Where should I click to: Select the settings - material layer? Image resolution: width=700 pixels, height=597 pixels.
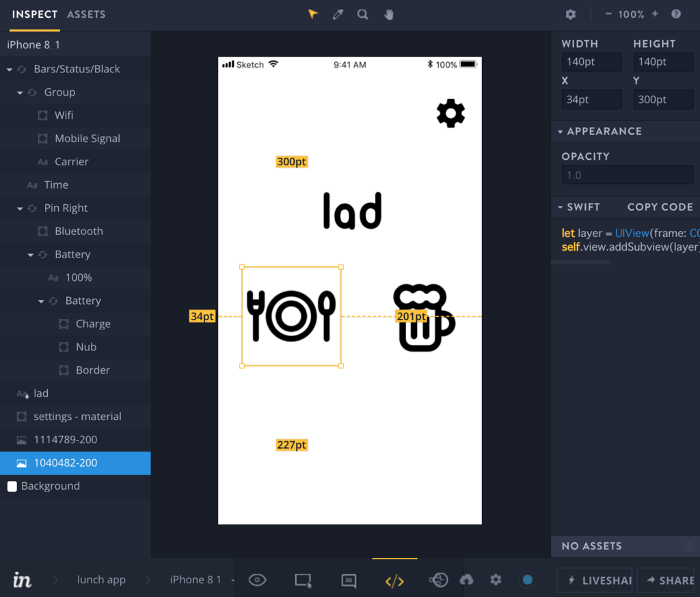(x=75, y=417)
